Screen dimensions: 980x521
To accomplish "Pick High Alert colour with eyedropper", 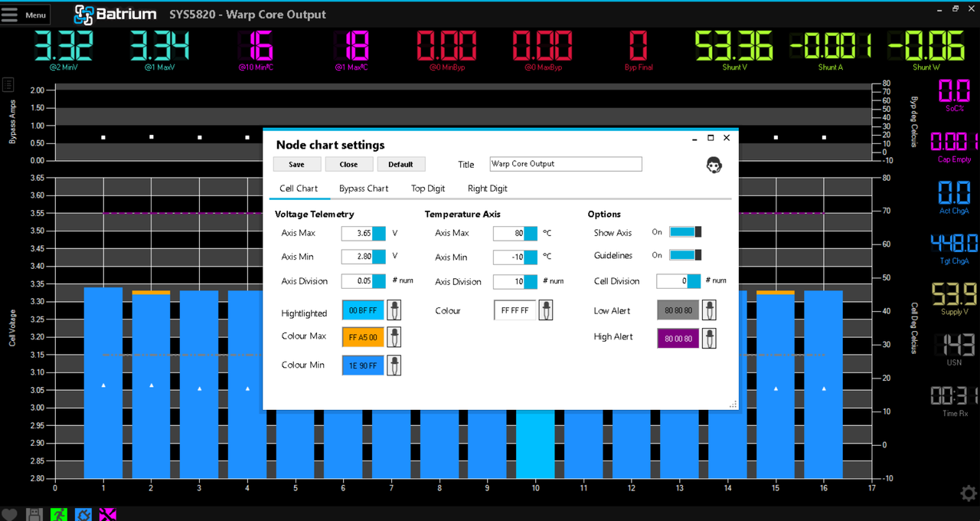I will click(x=709, y=339).
